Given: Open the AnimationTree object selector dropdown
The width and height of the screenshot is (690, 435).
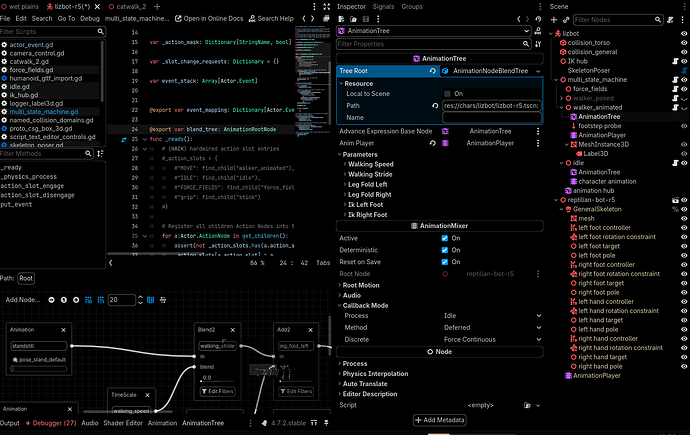Looking at the screenshot, I should tap(434, 31).
